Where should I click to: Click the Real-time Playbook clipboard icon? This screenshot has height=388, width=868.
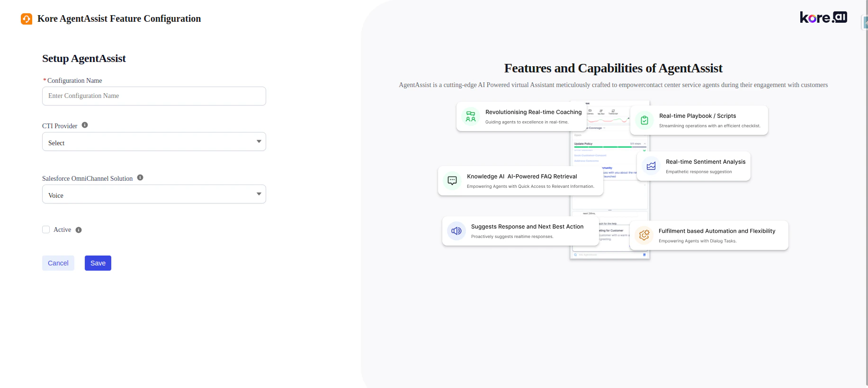(x=644, y=120)
